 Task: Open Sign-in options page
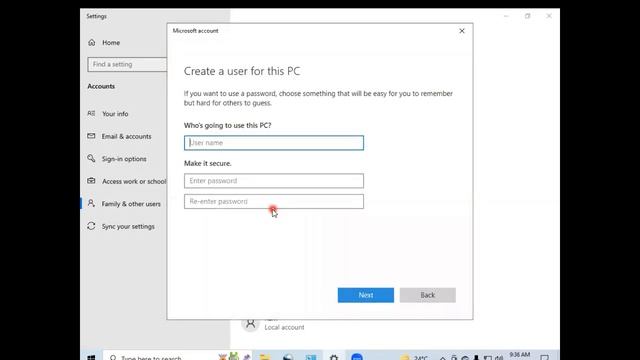[x=124, y=159]
